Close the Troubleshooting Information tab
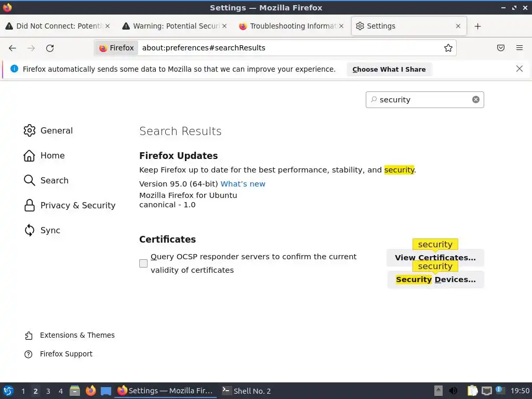The image size is (532, 399). pyautogui.click(x=341, y=26)
